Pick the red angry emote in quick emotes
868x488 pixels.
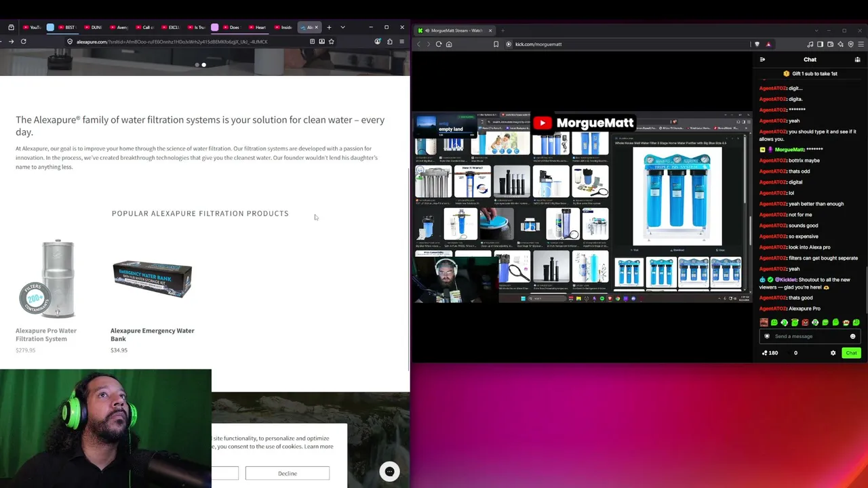pyautogui.click(x=805, y=323)
